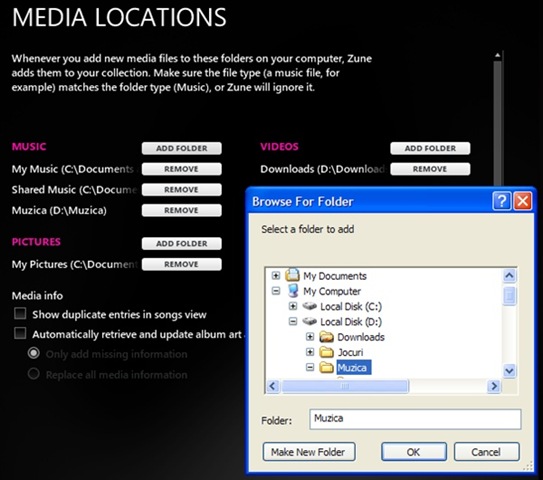This screenshot has height=480, width=543.
Task: Click the folder tree scroll up arrow
Action: coord(509,276)
